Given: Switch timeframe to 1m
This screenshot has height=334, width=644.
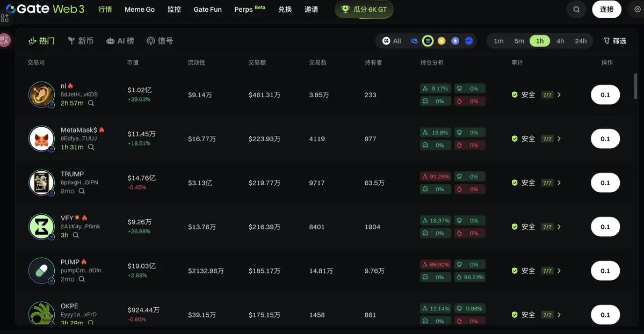Looking at the screenshot, I should (498, 41).
